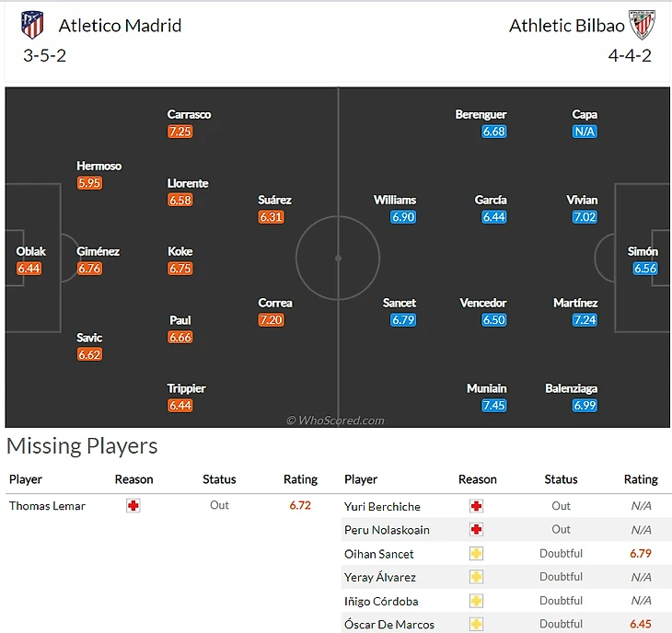Click the Atletico Madrid club crest
The height and width of the screenshot is (633, 672).
[32, 25]
